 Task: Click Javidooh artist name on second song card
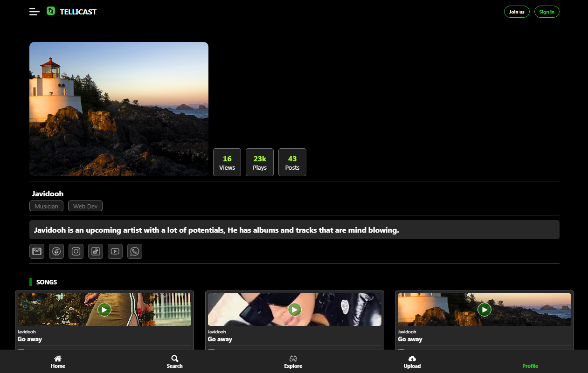pos(217,332)
